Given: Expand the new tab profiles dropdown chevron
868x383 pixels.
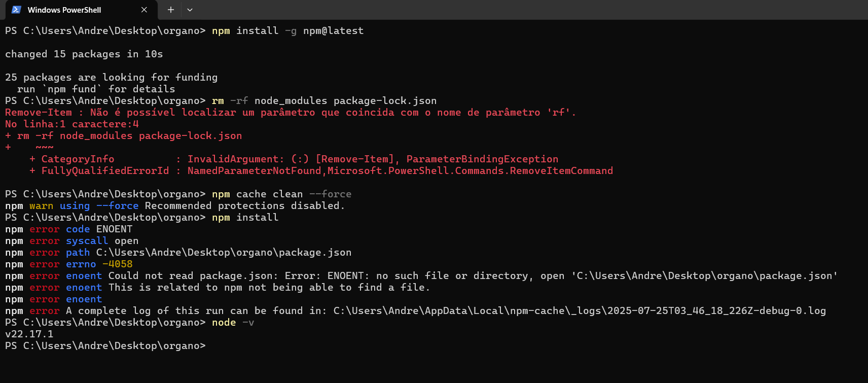Looking at the screenshot, I should (190, 10).
